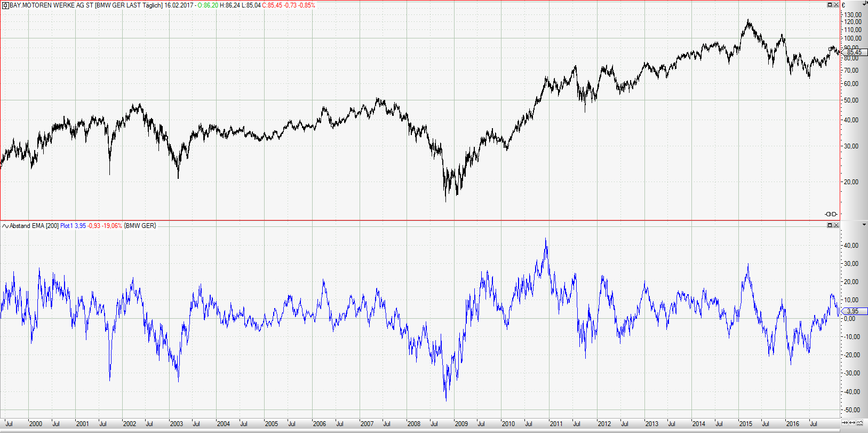
Task: Click the 3,95 indicator value marker
Action: point(853,311)
